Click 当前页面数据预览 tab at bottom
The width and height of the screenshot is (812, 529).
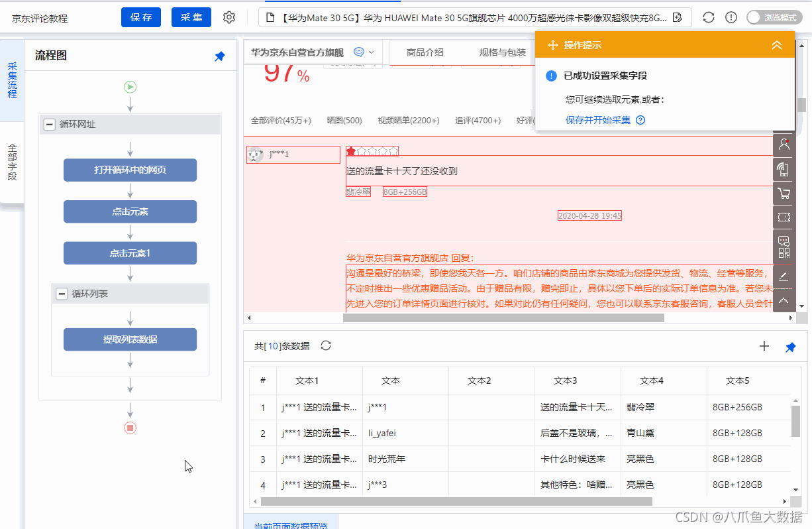(x=291, y=523)
